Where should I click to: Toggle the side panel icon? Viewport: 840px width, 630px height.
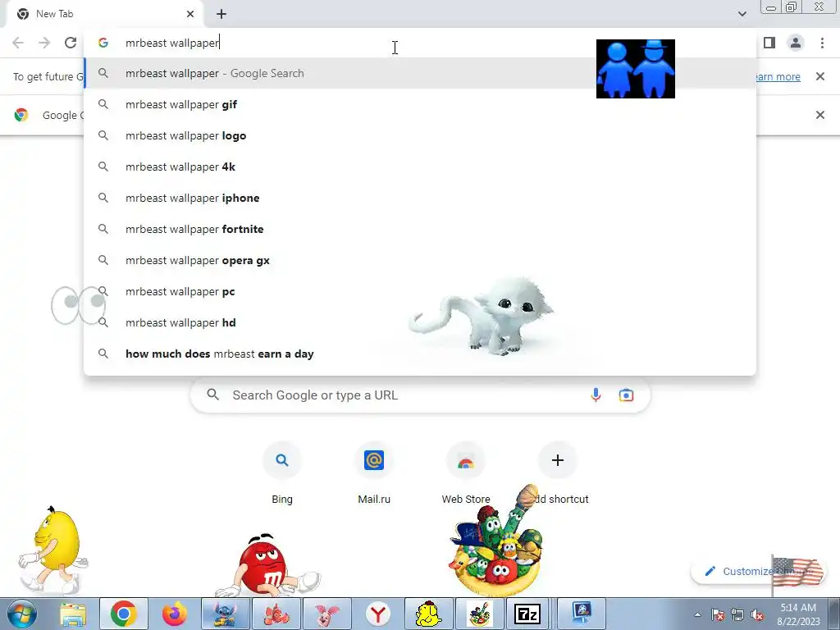point(769,43)
